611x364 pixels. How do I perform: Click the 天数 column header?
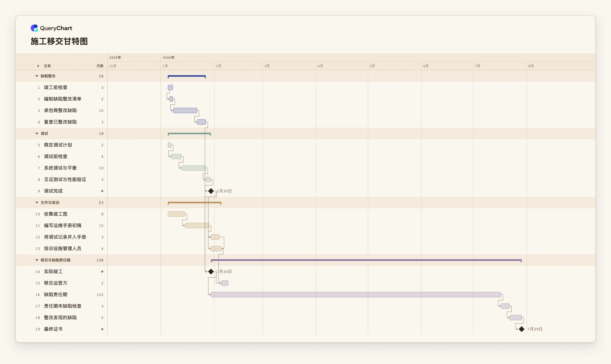pos(100,66)
